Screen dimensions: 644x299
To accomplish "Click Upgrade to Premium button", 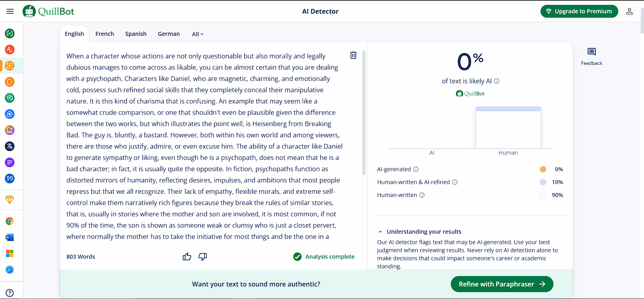I will click(x=579, y=11).
